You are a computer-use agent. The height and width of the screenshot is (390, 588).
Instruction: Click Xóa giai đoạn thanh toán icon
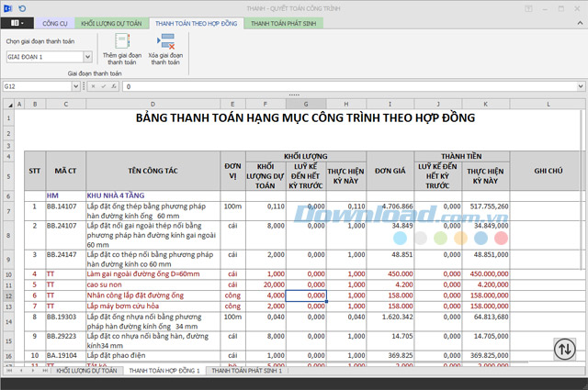click(165, 41)
